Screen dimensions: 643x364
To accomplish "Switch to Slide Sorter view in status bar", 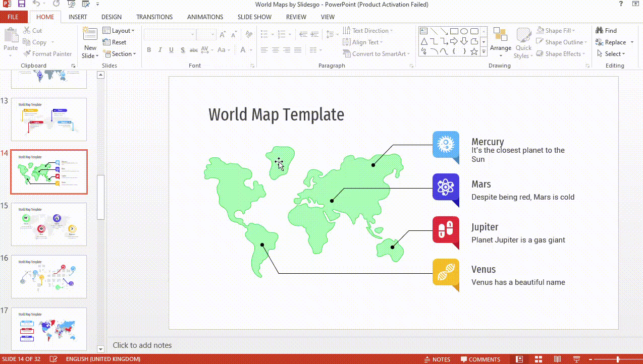I will tap(540, 359).
